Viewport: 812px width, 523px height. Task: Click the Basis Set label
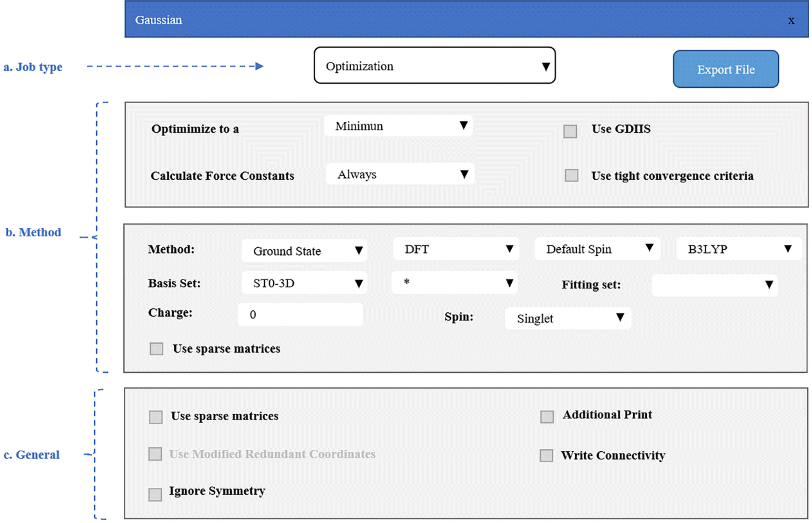174,283
